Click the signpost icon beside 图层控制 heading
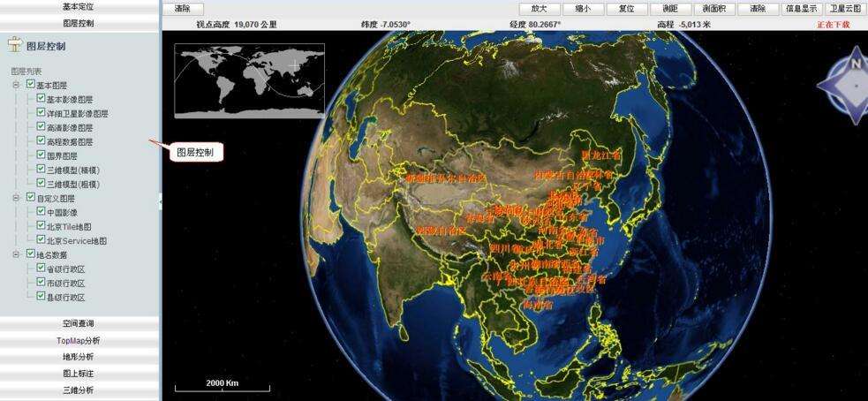The width and height of the screenshot is (868, 401). click(x=14, y=45)
